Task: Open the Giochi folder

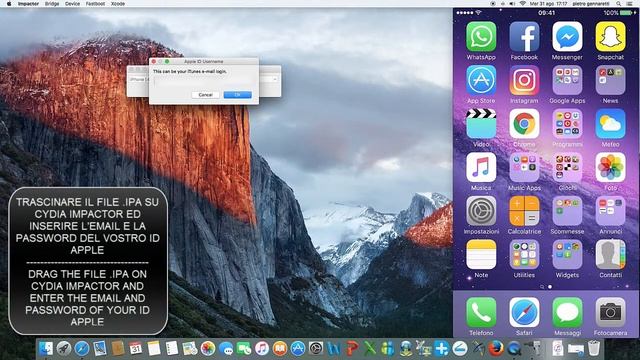Action: (x=567, y=168)
